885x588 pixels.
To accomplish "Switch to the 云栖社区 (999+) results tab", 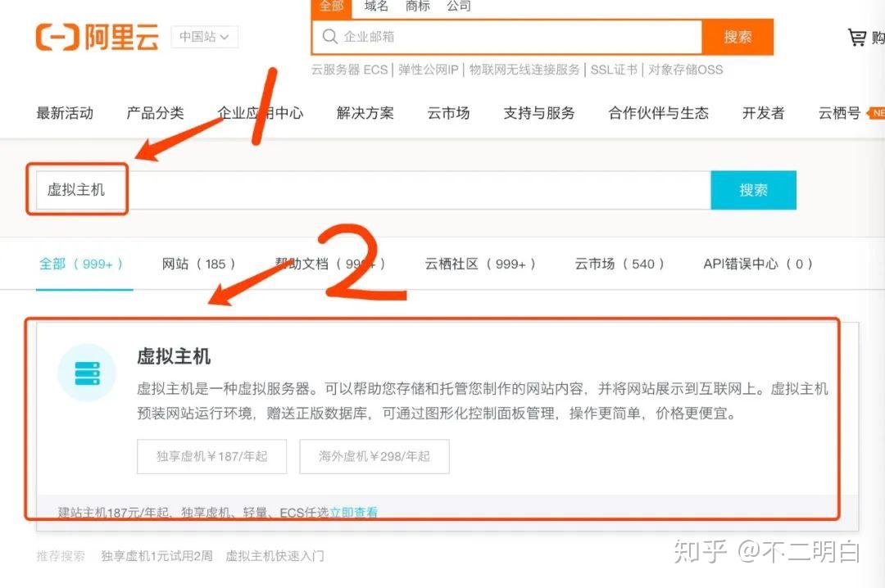I will point(480,264).
